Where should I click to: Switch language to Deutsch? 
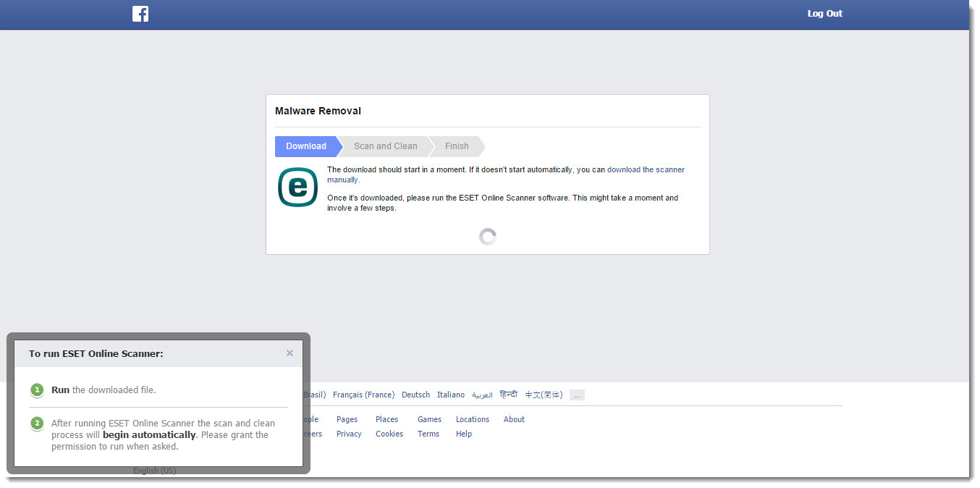[415, 395]
